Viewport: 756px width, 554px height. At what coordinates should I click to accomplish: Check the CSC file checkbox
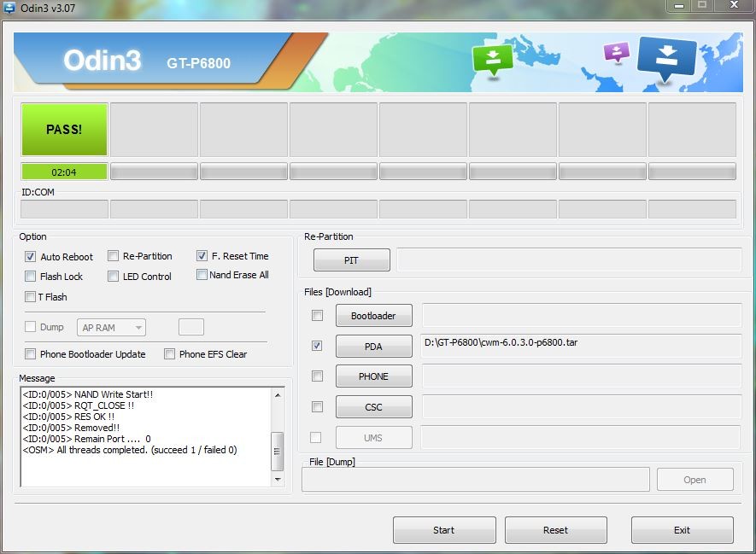pyautogui.click(x=317, y=407)
